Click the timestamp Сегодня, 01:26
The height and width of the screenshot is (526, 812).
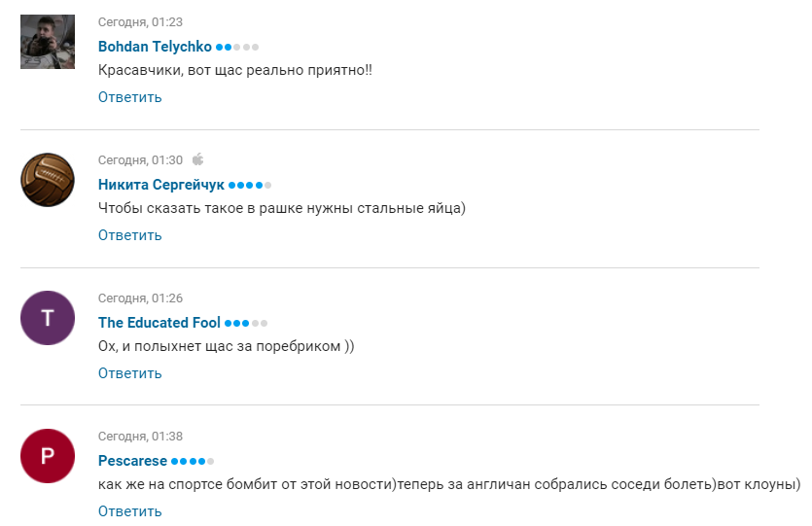tap(140, 298)
